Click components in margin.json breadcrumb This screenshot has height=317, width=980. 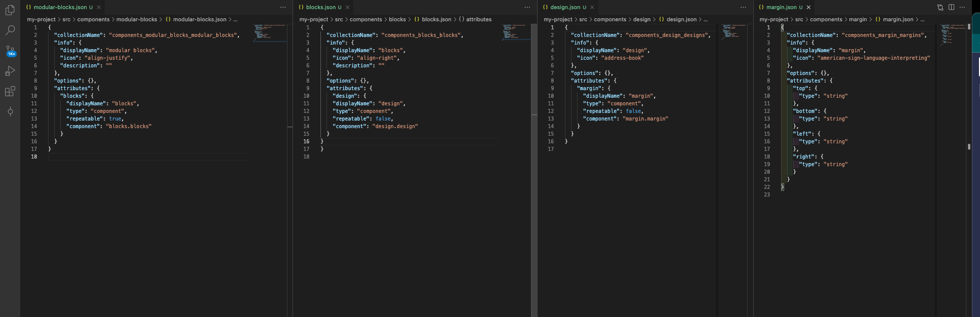click(x=826, y=19)
